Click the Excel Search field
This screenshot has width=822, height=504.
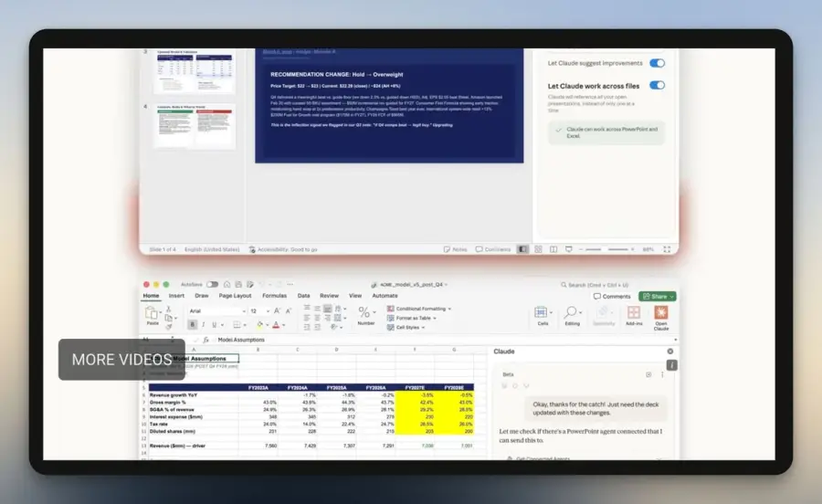click(x=595, y=285)
